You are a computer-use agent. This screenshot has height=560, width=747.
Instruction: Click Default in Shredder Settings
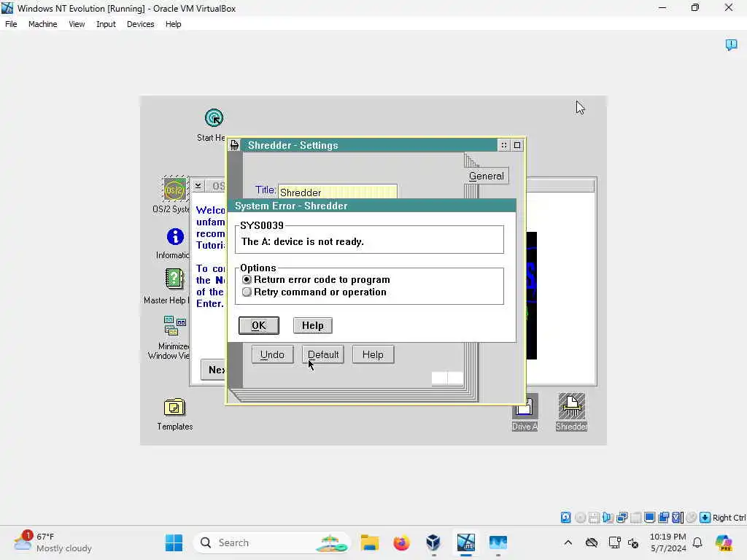coord(323,355)
